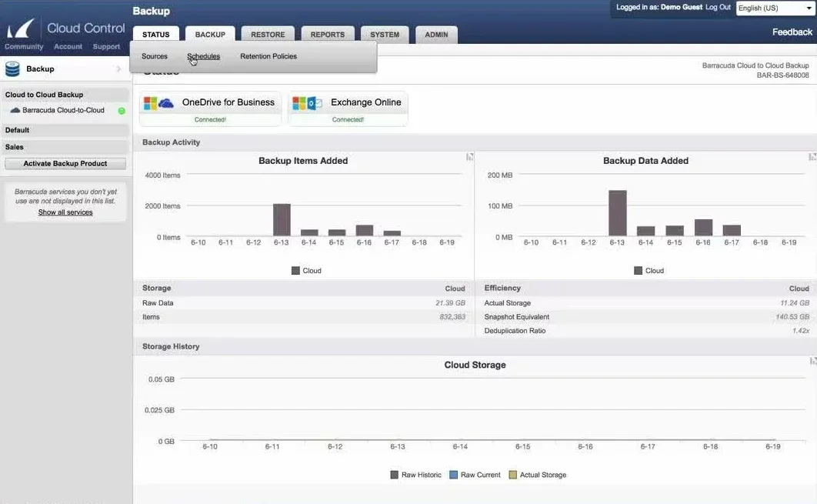This screenshot has width=817, height=504.
Task: Open the REPORTS tab
Action: [x=328, y=35]
